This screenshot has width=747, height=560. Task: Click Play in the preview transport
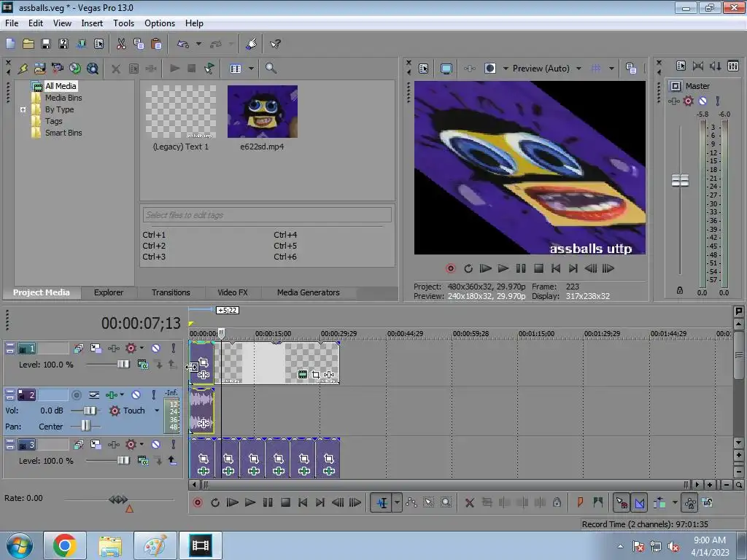[503, 268]
